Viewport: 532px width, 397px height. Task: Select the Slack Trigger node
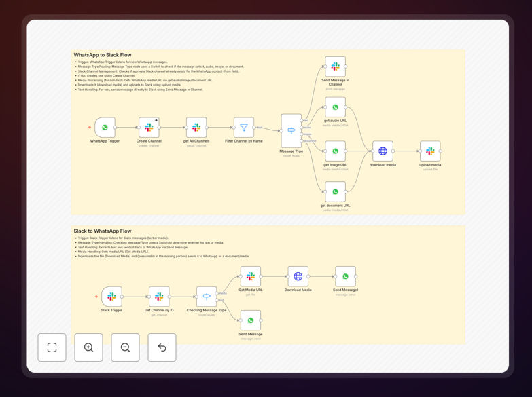(x=111, y=297)
